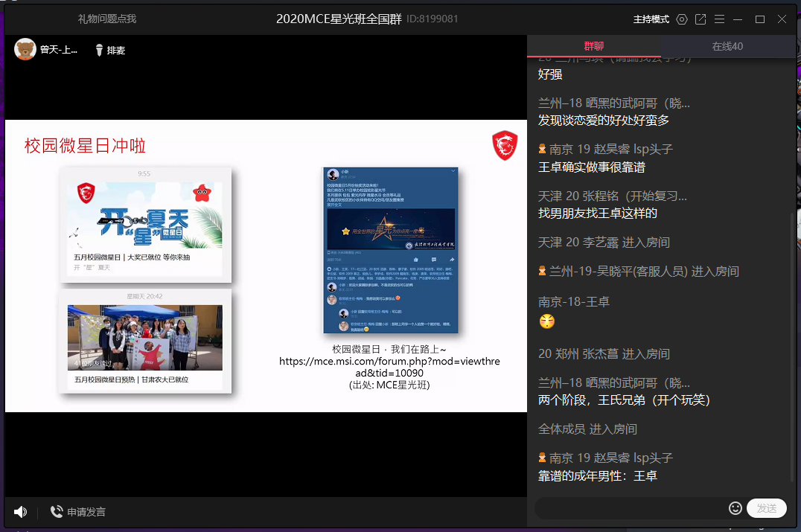Click room title 2020MCE星光班全国群
This screenshot has height=532, width=801.
pyautogui.click(x=339, y=19)
